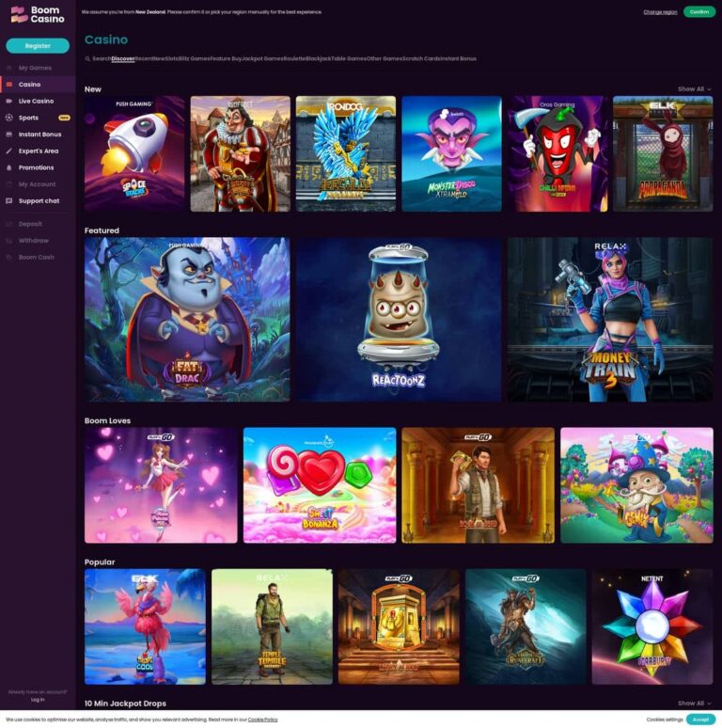The height and width of the screenshot is (728, 722).
Task: Click the Log in link
Action: pos(38,700)
